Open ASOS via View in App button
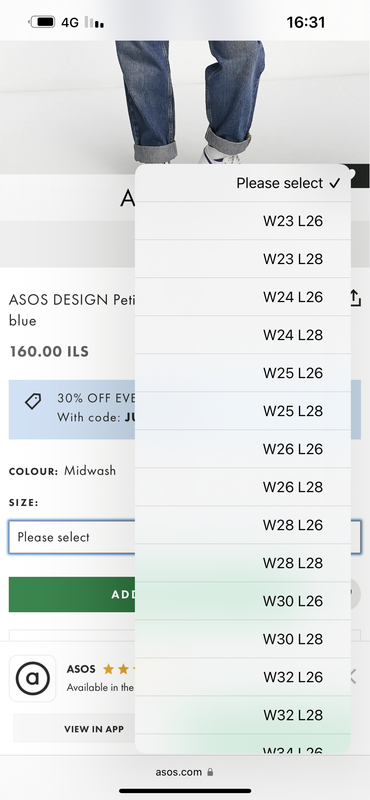 click(x=94, y=729)
